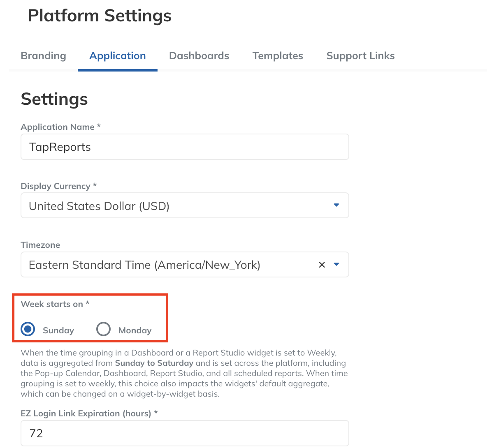Click United States Dollar (USD) combo box

185,206
